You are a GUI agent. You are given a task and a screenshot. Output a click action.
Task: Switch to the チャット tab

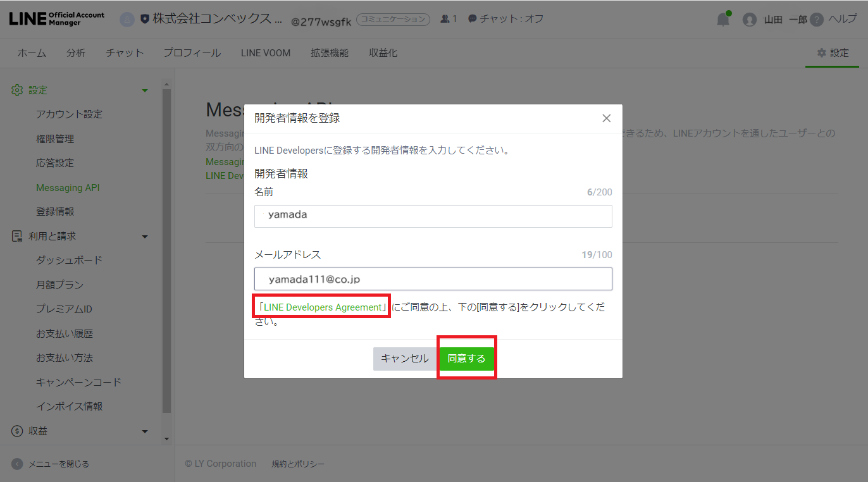125,53
